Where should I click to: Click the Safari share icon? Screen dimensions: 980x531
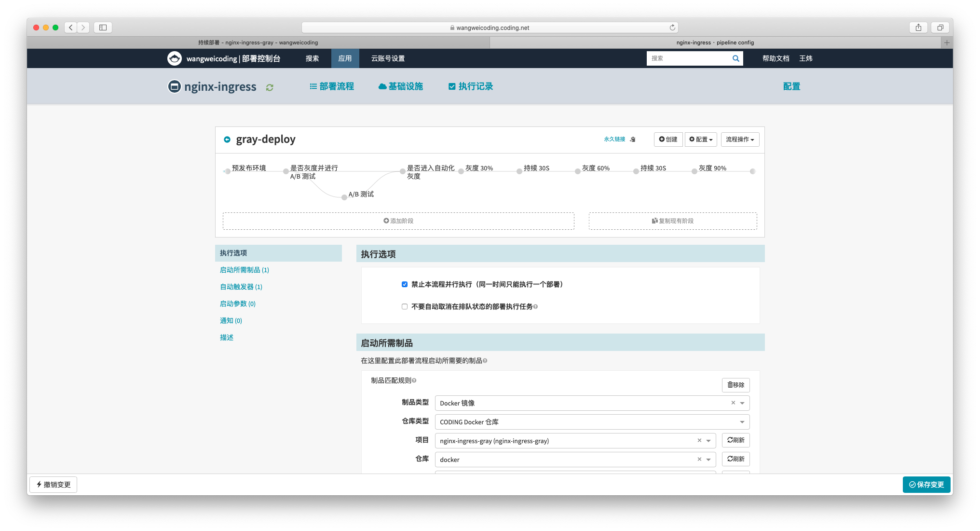(x=918, y=28)
